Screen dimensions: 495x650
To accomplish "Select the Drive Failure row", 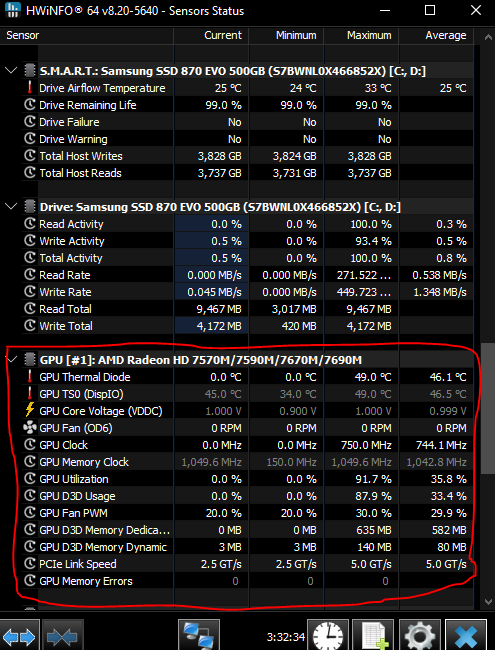I will 248,122.
